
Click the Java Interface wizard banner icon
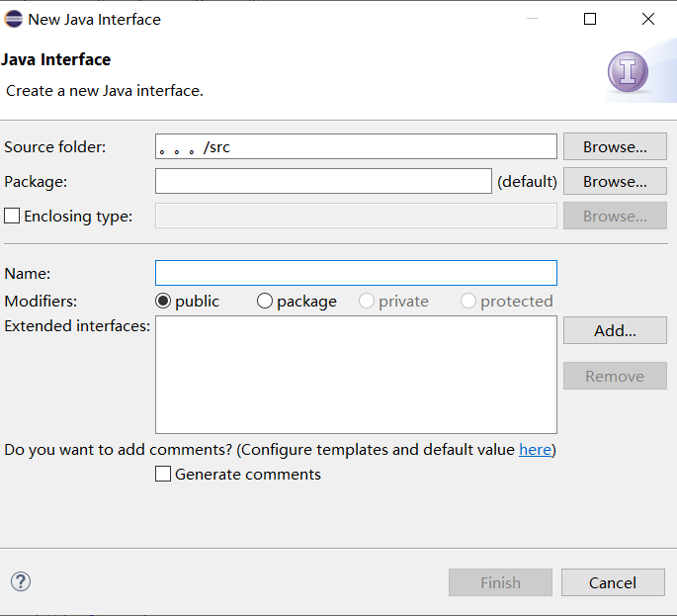pyautogui.click(x=628, y=72)
